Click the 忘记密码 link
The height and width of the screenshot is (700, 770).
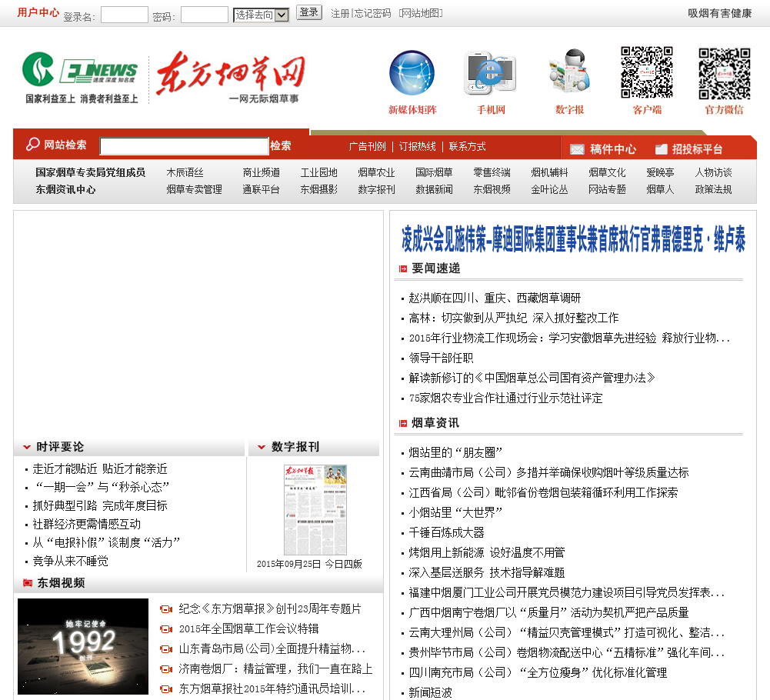pos(372,13)
